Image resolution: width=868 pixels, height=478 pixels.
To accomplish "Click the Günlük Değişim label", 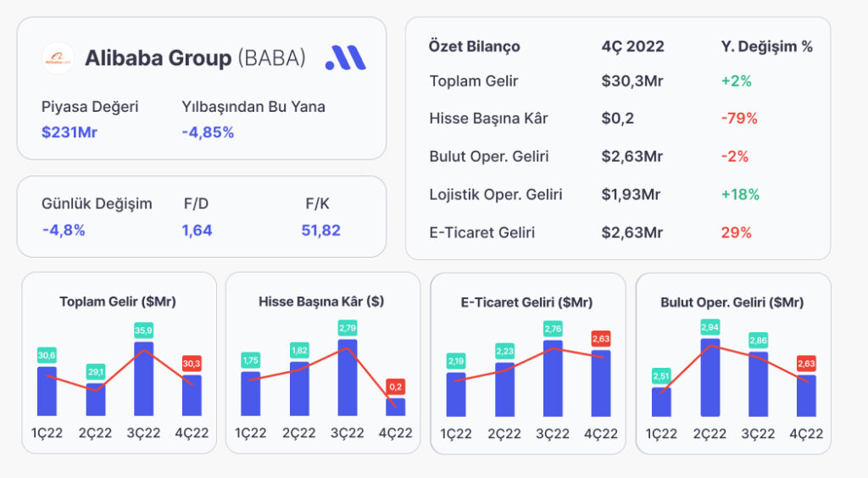I will (97, 203).
